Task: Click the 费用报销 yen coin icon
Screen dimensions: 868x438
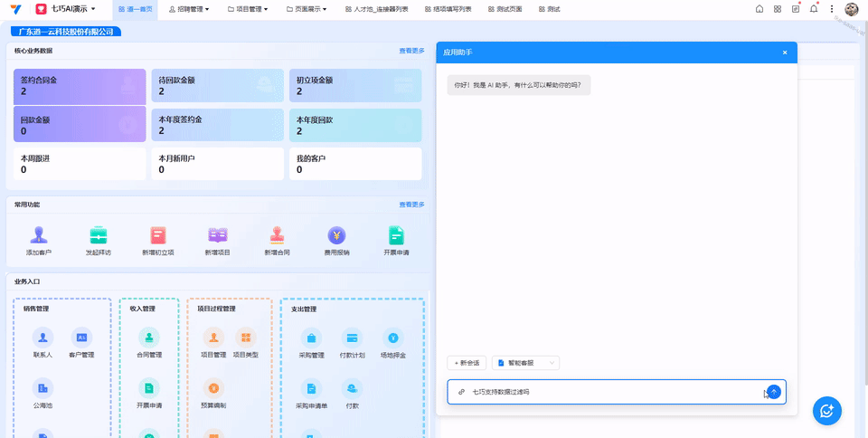Action: pyautogui.click(x=336, y=235)
